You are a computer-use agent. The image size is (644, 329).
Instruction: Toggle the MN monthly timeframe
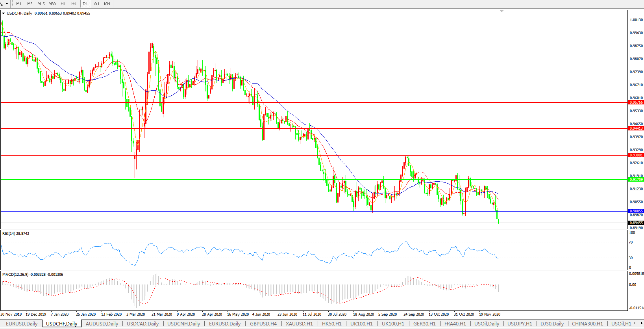[x=107, y=4]
